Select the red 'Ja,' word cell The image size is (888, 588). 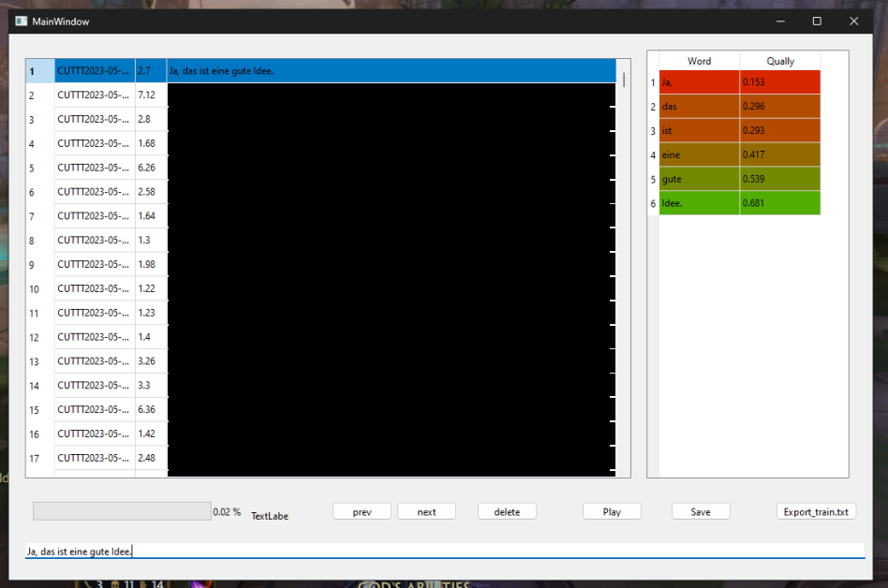tap(699, 82)
